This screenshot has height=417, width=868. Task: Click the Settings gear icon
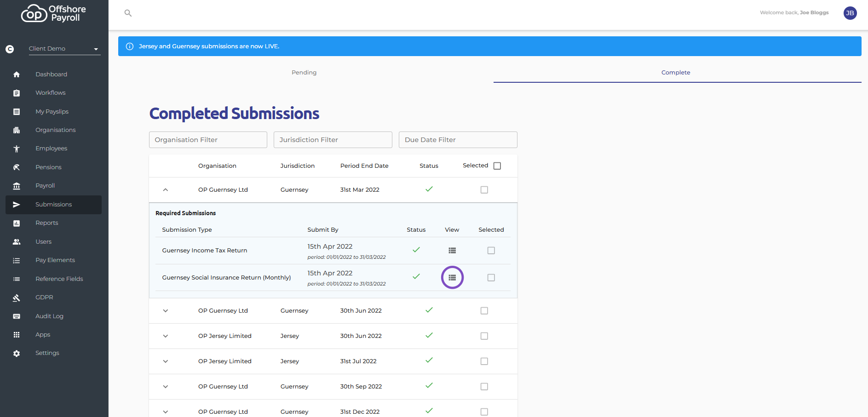(17, 354)
